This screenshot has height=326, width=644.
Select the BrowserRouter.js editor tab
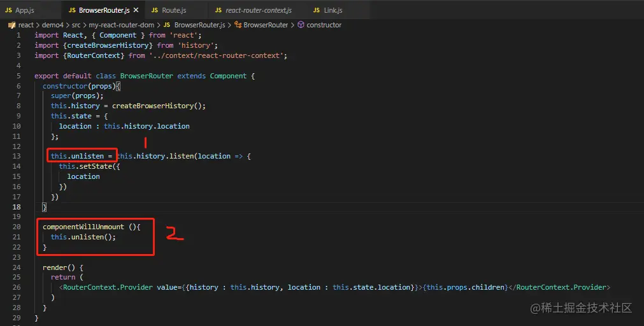104,10
